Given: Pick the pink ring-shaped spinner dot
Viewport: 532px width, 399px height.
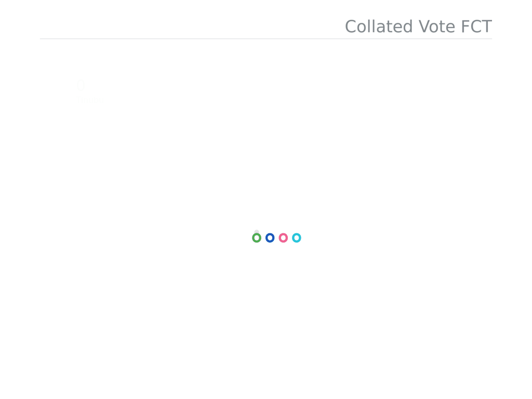Looking at the screenshot, I should 283,238.
